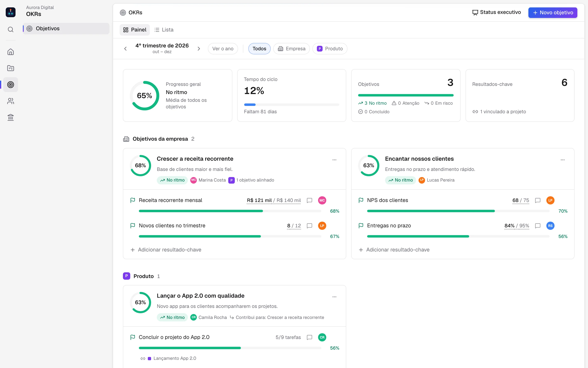The width and height of the screenshot is (588, 368).
Task: Open the people icon in sidebar
Action: click(x=10, y=101)
